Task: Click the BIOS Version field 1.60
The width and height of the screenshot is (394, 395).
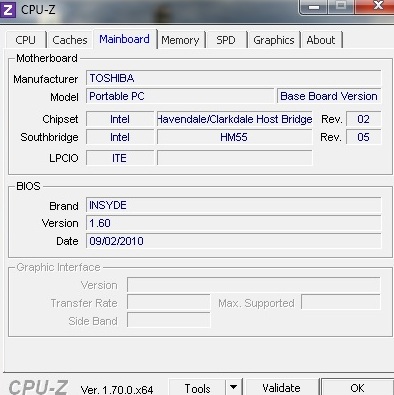Action: pos(233,223)
